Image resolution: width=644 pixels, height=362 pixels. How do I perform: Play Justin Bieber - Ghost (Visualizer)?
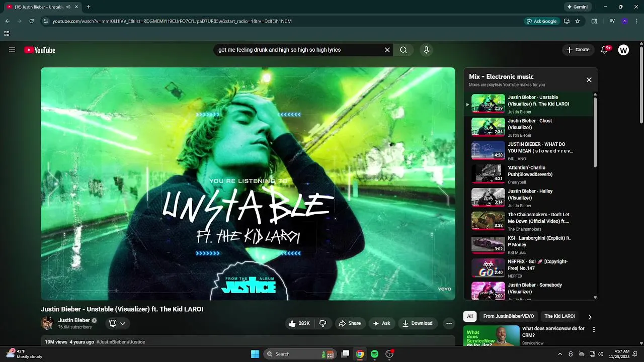pyautogui.click(x=528, y=128)
